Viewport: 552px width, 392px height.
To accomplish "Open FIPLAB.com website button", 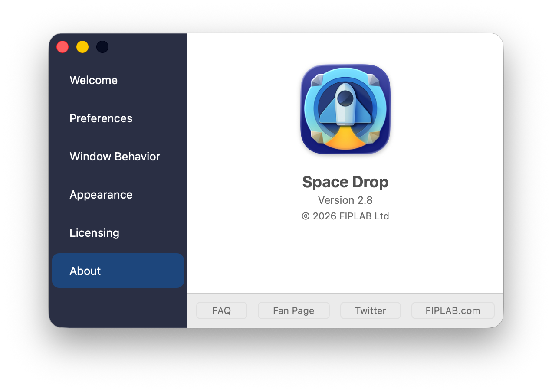I will 453,310.
